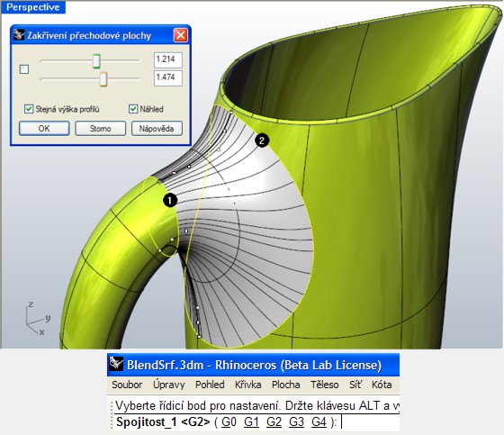The image size is (504, 435).
Task: Uncheck Stejná výška profilů option
Action: click(x=29, y=109)
